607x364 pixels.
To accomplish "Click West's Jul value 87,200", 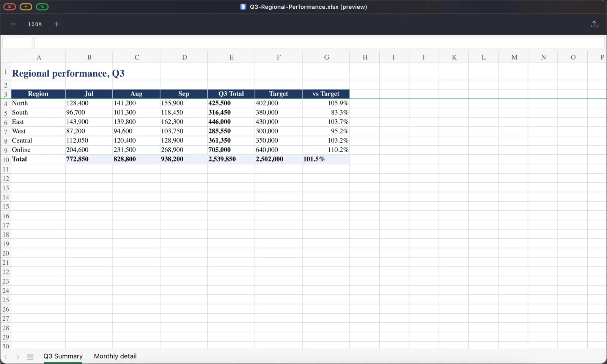I will tap(89, 131).
